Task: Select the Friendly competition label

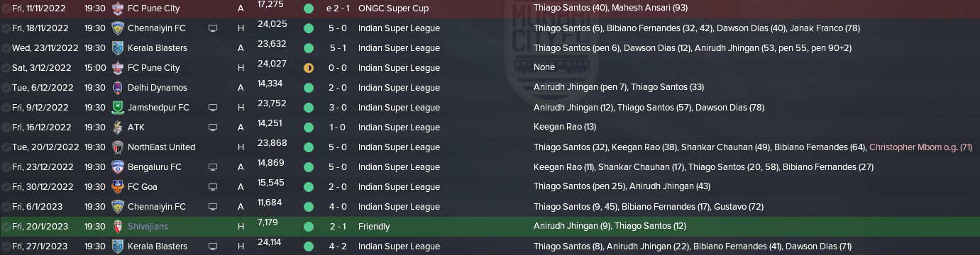Action: coord(374,227)
